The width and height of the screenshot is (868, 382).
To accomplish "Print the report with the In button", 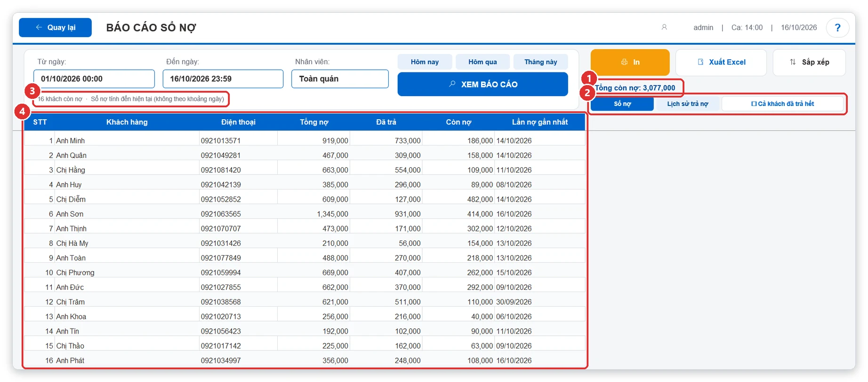I will tap(630, 62).
